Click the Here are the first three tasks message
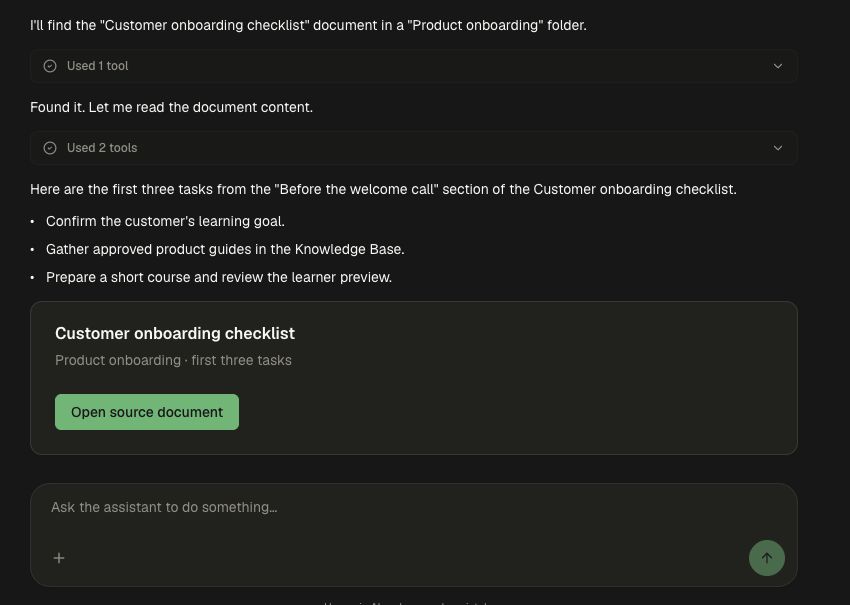 [x=383, y=189]
